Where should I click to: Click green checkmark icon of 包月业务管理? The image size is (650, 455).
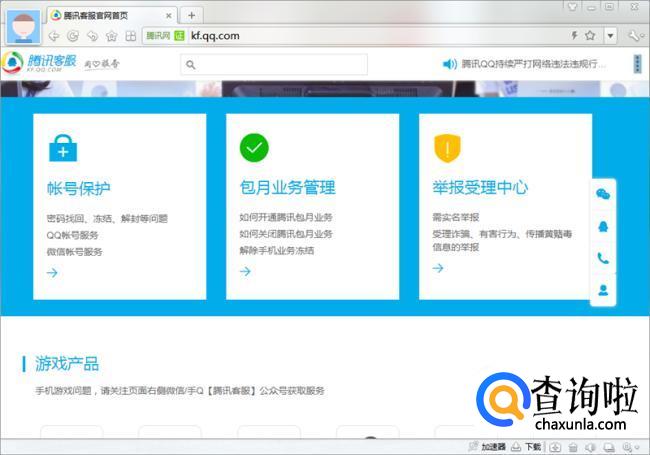[254, 148]
